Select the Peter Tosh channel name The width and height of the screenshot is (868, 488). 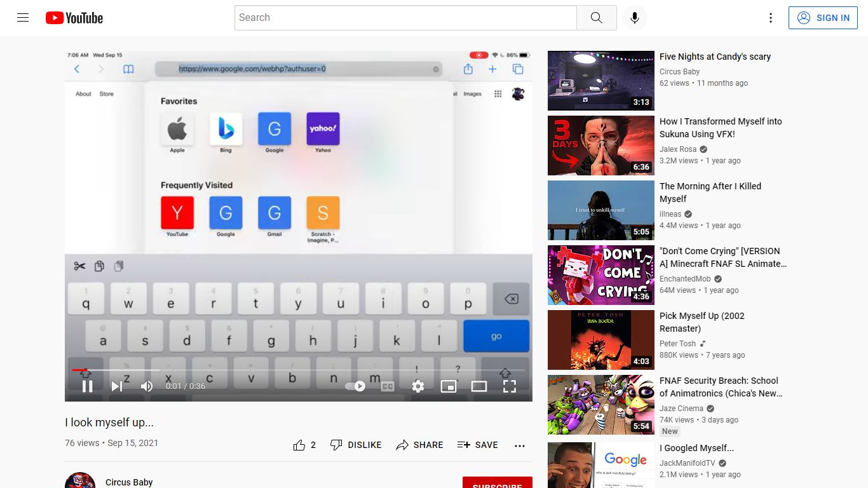coord(678,344)
